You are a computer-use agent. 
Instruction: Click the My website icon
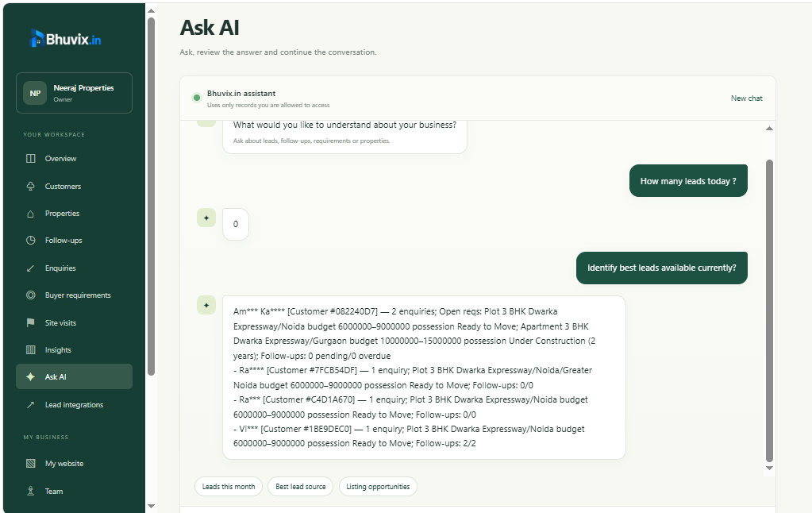click(x=30, y=464)
